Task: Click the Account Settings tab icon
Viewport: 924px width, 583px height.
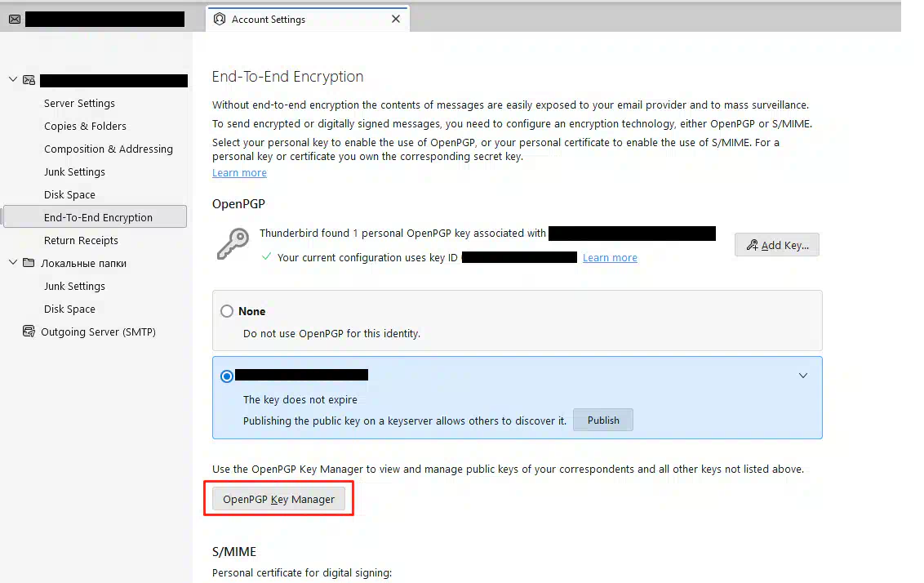Action: (x=220, y=19)
